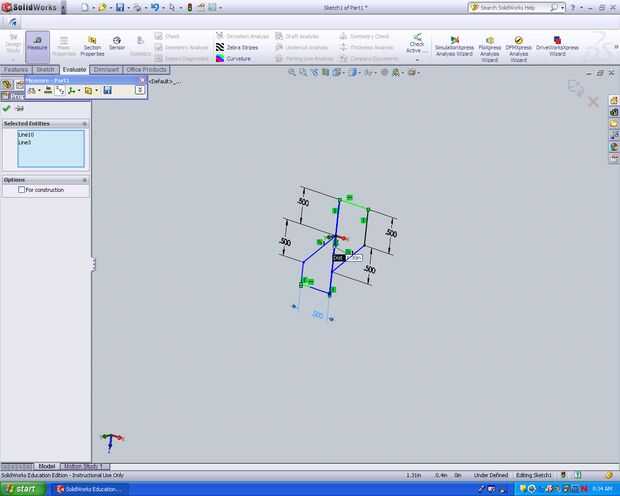Screen dimensions: 620x496
Task: Launch DFMXpress Analysis Wizard
Action: pyautogui.click(x=518, y=49)
